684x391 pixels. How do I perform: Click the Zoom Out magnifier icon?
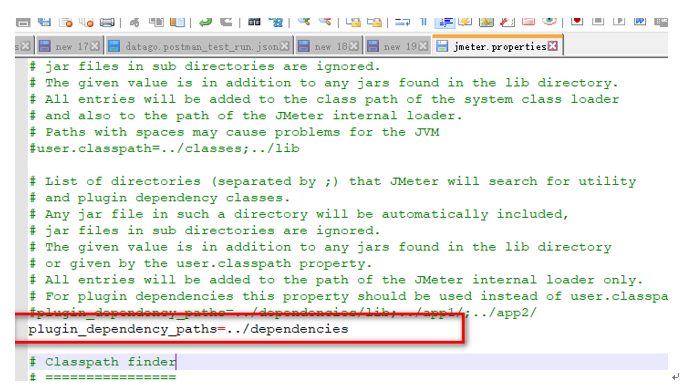(x=325, y=22)
